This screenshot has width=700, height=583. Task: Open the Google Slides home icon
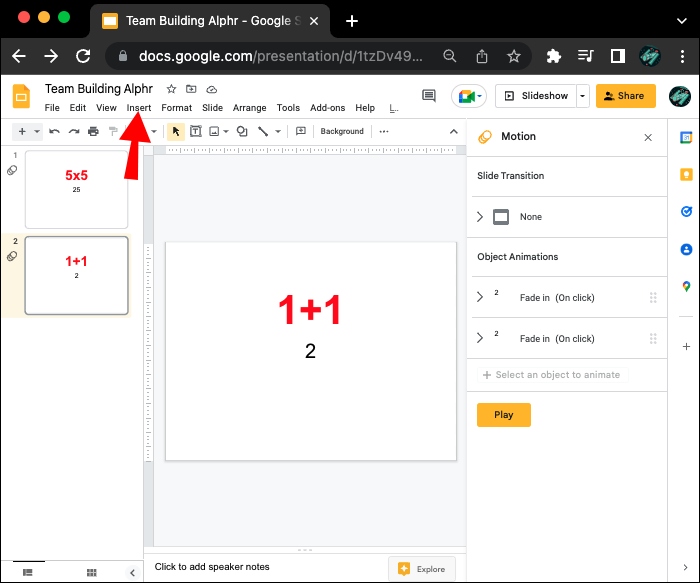point(21,96)
